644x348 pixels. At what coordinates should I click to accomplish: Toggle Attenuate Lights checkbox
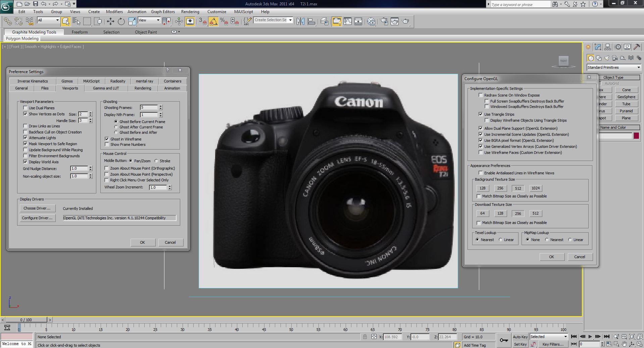point(25,138)
